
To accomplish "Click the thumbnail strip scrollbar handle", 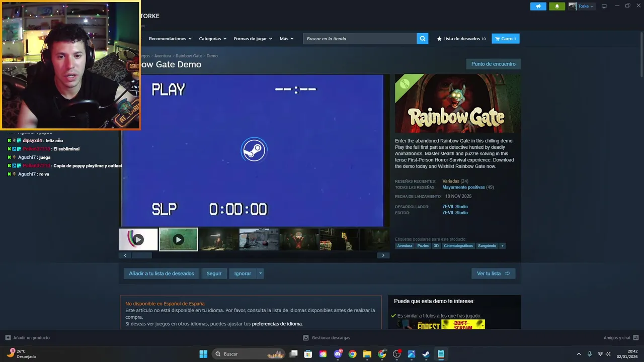I will point(141,255).
